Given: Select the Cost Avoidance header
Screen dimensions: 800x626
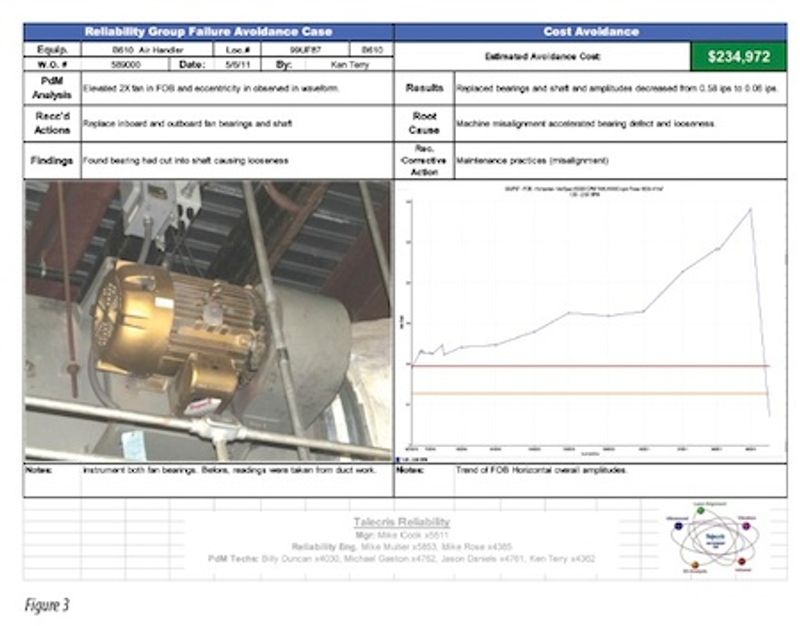Looking at the screenshot, I should point(590,32).
